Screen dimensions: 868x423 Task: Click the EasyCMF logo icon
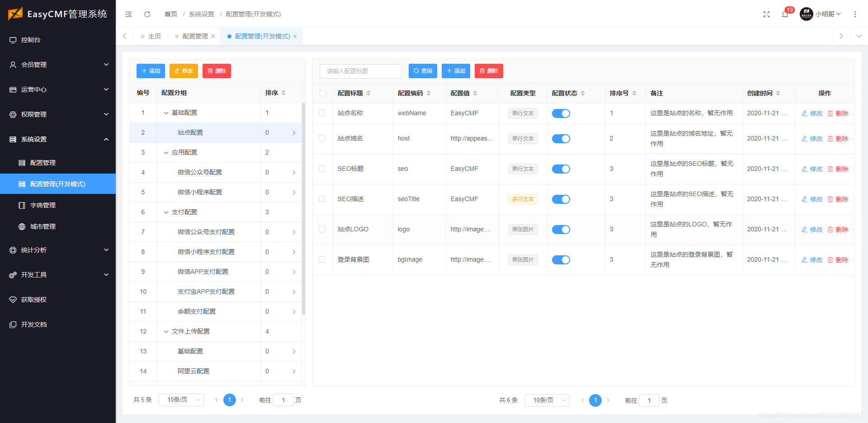pyautogui.click(x=15, y=14)
